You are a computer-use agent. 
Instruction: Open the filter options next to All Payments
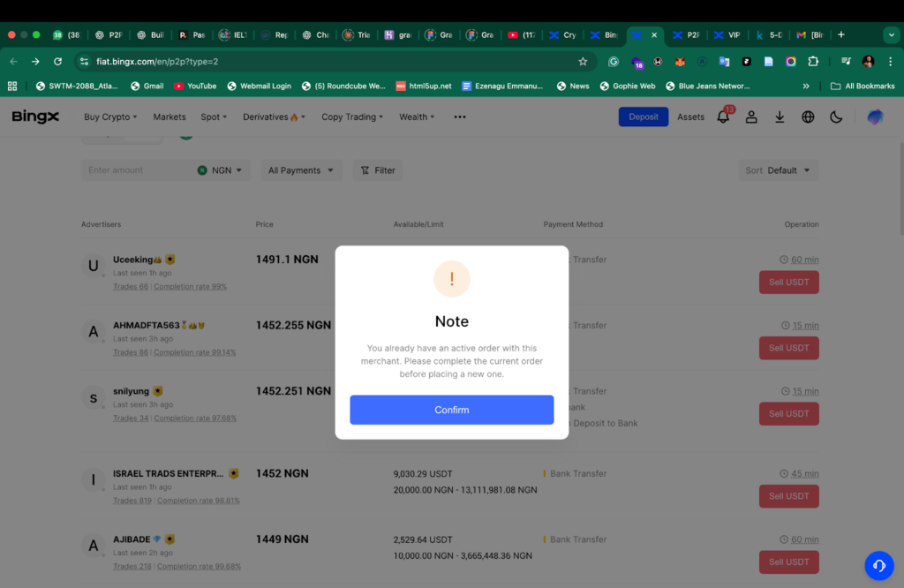coord(377,170)
